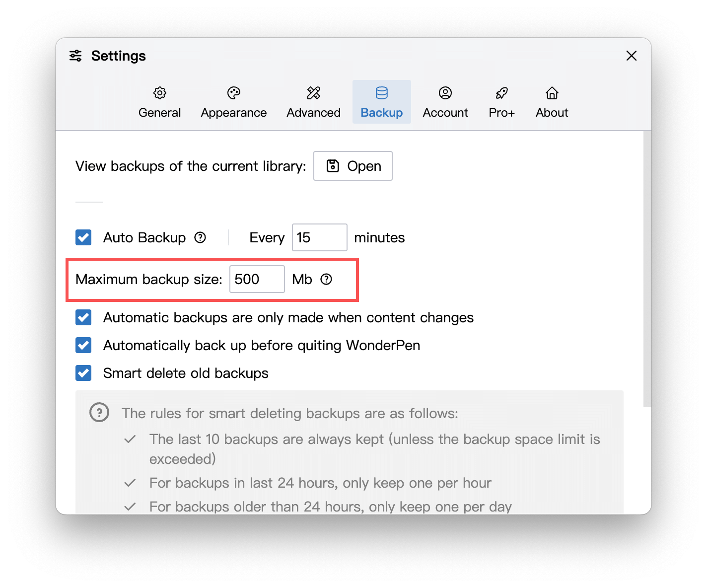
Task: Focus the backup interval minutes field
Action: coord(319,237)
